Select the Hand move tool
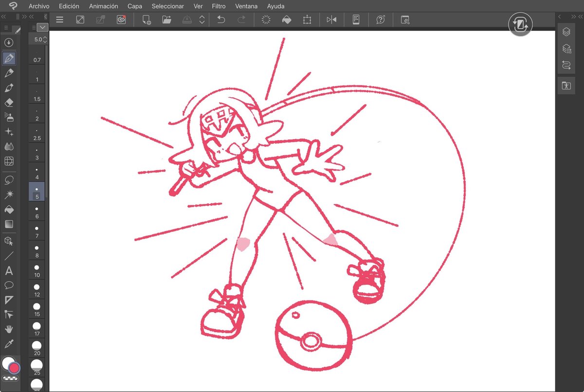584x392 pixels. pos(9,329)
